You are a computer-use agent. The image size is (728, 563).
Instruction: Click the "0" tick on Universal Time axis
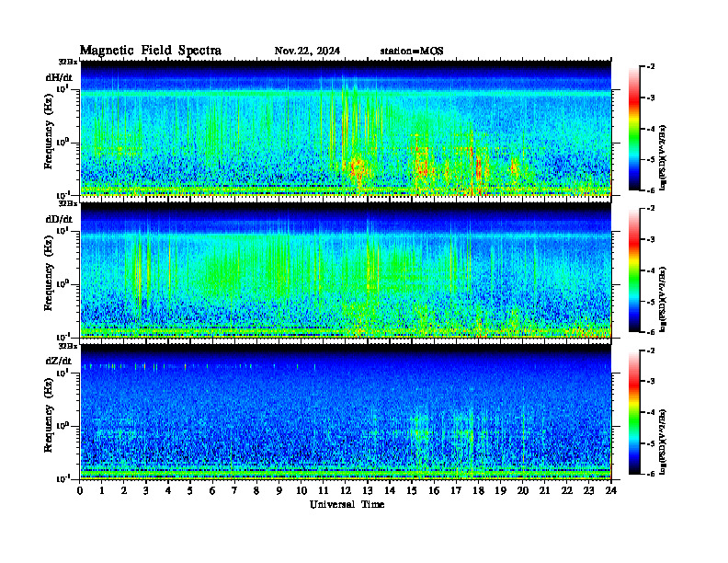[x=80, y=490]
